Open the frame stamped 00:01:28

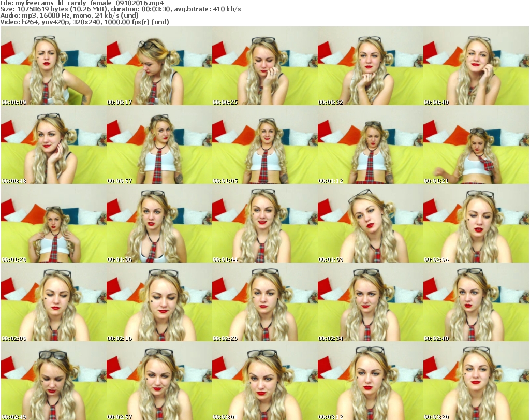(x=54, y=224)
